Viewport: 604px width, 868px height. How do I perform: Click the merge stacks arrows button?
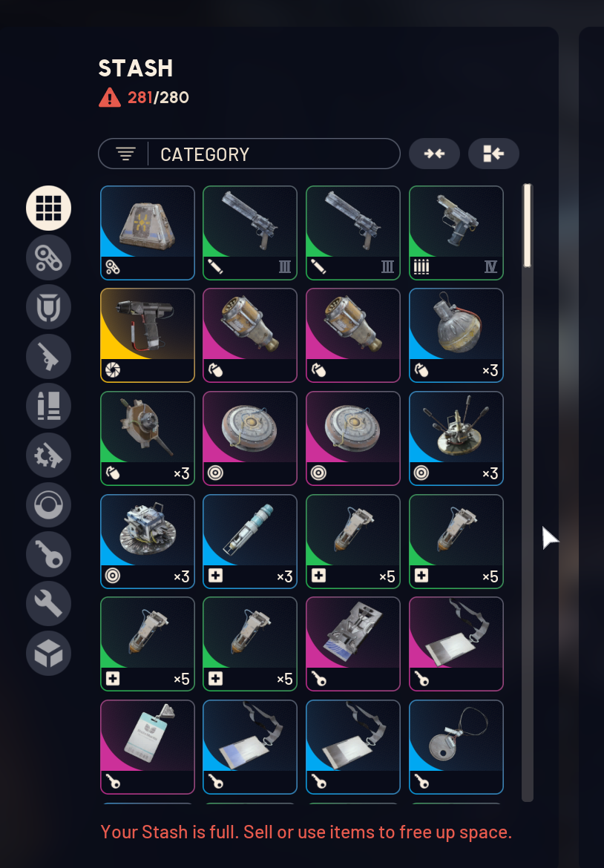(x=435, y=154)
